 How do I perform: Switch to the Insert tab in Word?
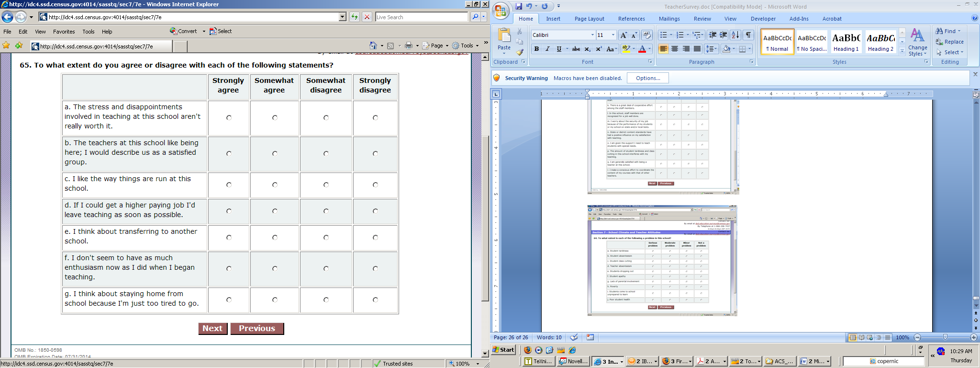[553, 19]
